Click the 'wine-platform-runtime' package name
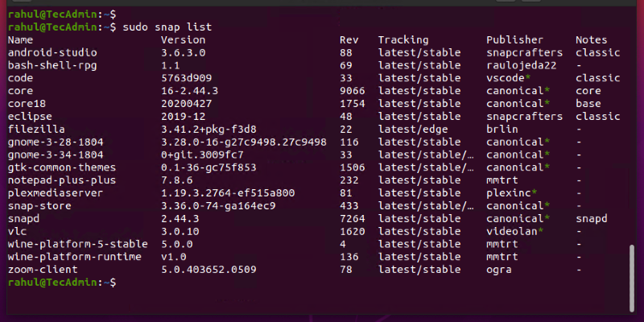This screenshot has width=644, height=322. (x=75, y=257)
